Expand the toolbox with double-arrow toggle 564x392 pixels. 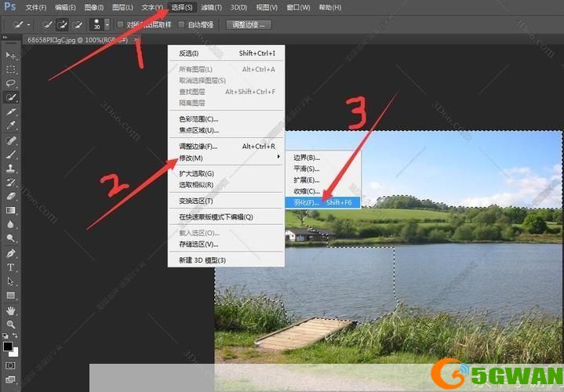(x=5, y=37)
